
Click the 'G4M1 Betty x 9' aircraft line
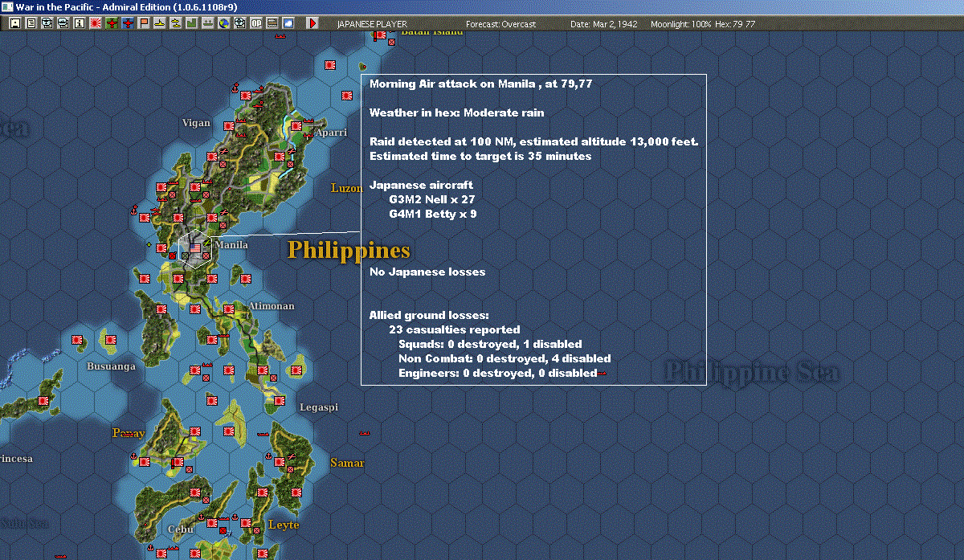point(432,214)
